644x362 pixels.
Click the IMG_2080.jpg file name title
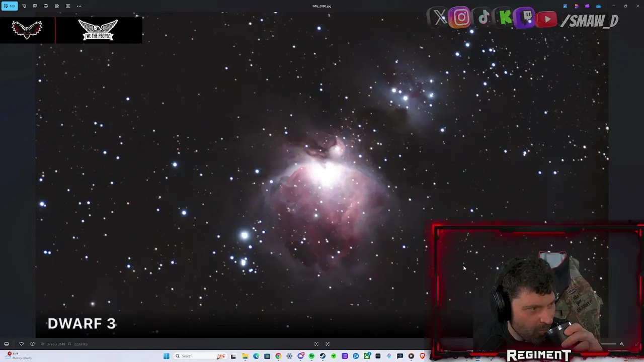[x=322, y=6]
